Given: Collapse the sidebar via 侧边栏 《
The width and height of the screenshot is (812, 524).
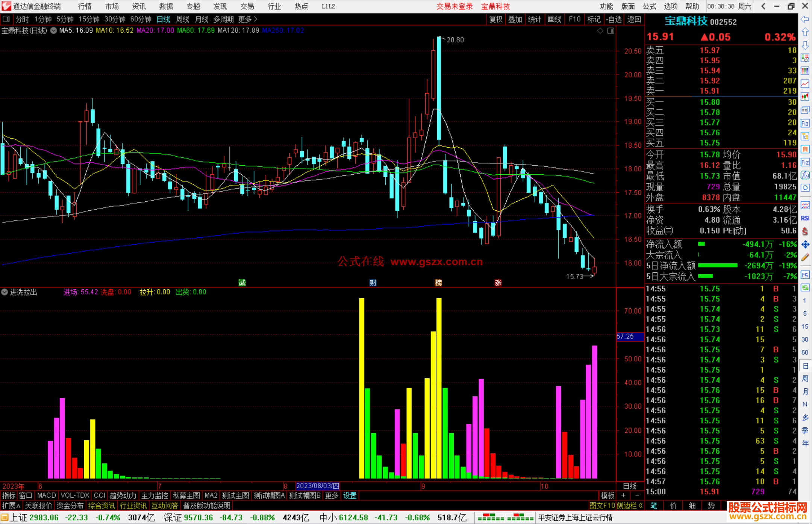Looking at the screenshot, I should 630,506.
